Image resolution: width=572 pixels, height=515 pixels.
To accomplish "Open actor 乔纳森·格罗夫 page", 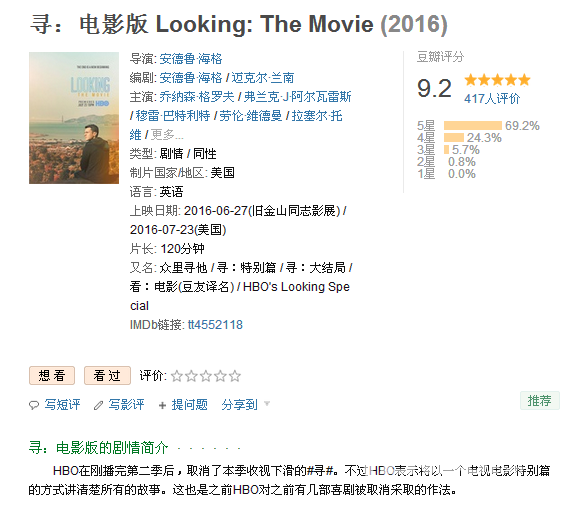I will 197,97.
